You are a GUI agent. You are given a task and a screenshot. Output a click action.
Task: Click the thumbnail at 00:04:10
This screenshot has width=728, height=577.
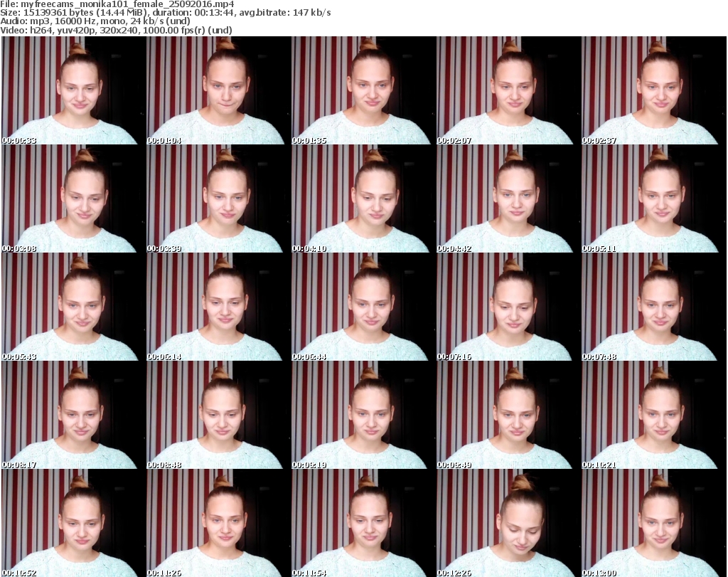pos(363,198)
